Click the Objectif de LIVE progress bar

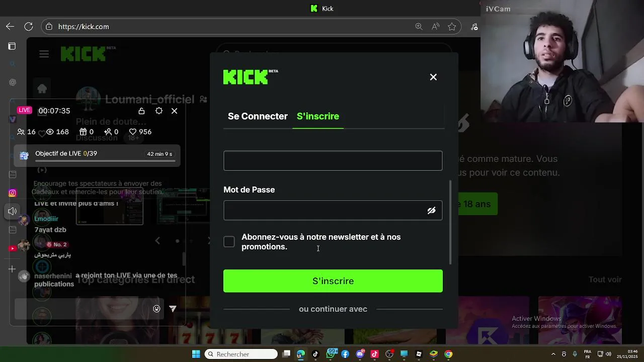click(x=105, y=161)
